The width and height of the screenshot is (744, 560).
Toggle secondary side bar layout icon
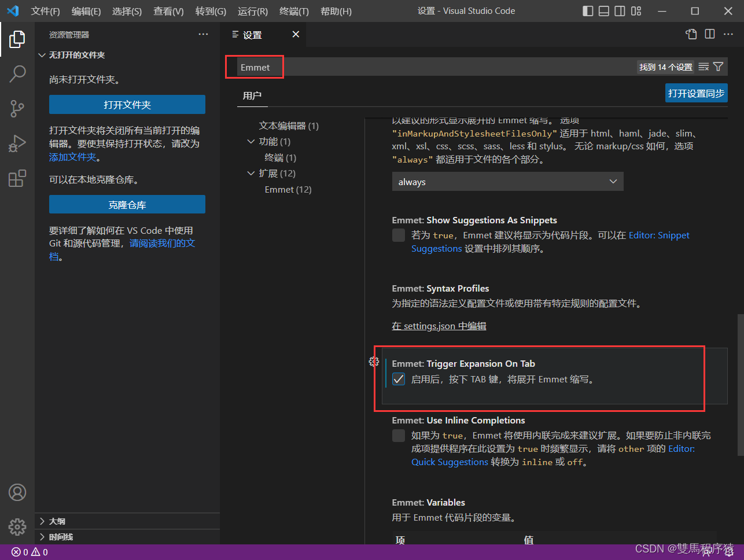620,11
